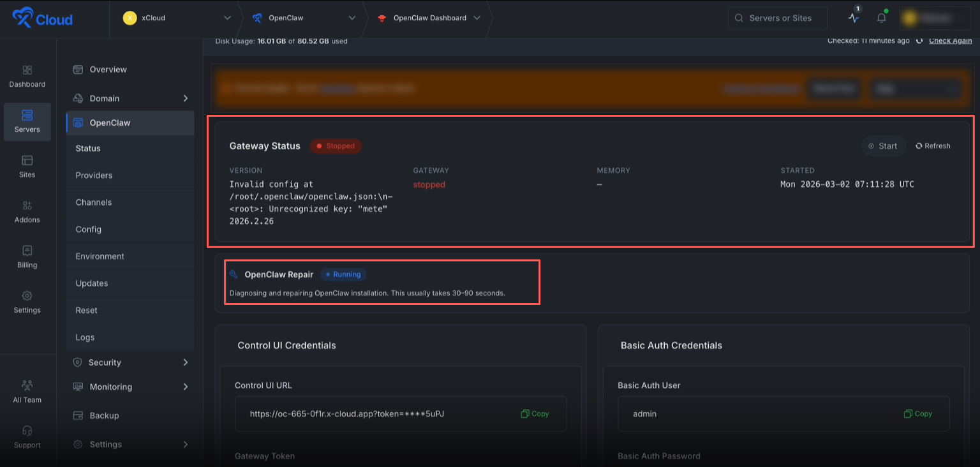Click the xCloud logo in the top corner
Image resolution: width=980 pixels, height=467 pixels.
click(x=42, y=19)
